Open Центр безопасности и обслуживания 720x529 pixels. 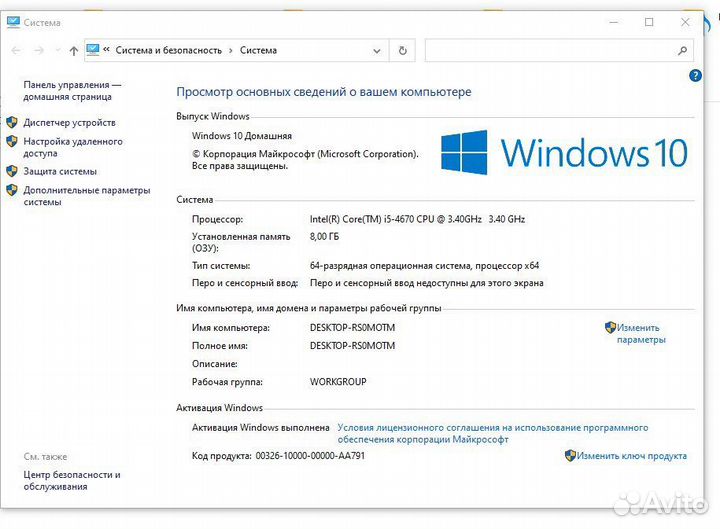[72, 480]
